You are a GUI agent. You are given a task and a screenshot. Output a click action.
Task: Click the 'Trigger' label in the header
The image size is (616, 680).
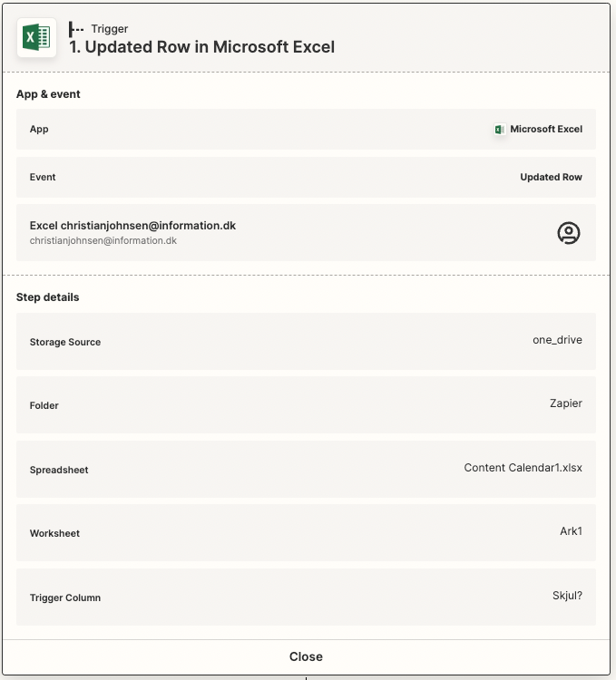coord(109,29)
